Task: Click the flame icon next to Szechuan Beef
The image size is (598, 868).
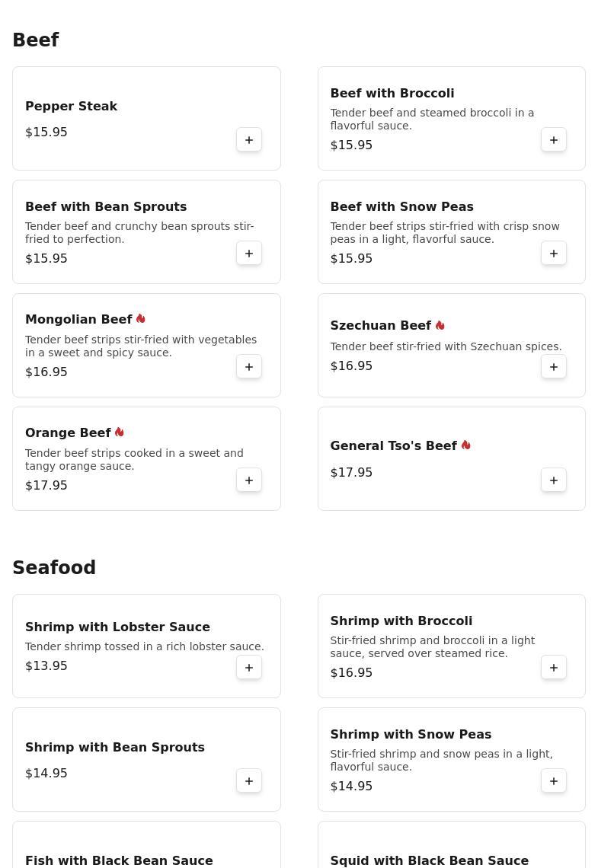Action: (x=440, y=325)
